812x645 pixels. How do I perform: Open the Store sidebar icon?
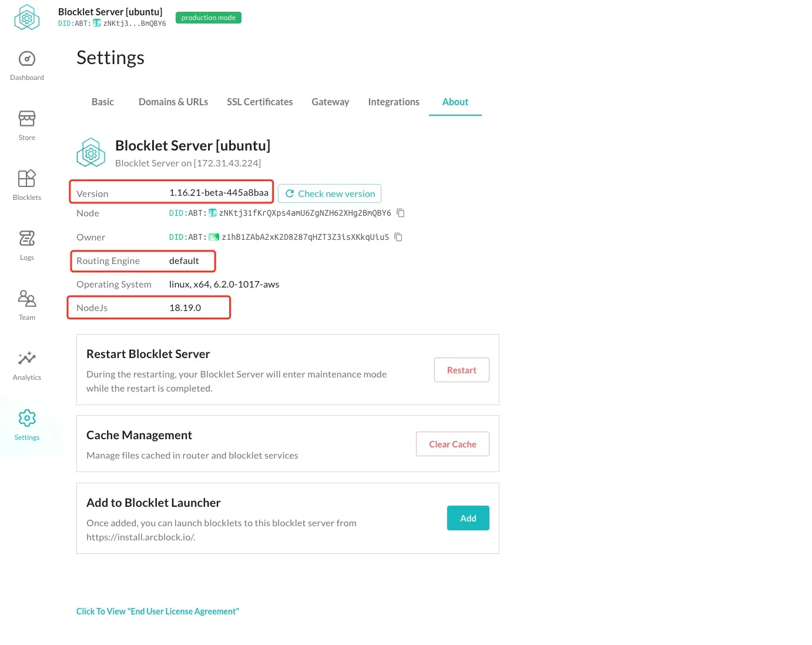point(27,119)
